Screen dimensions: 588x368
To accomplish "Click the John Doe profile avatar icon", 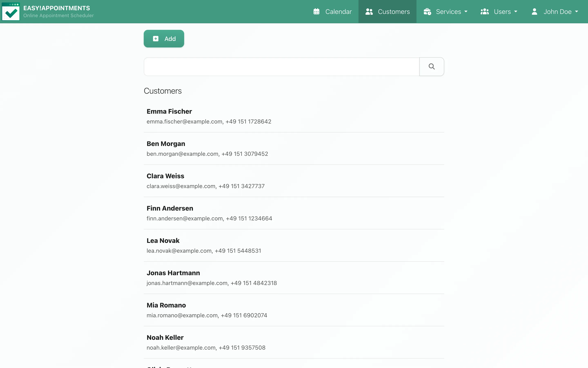I will [534, 11].
